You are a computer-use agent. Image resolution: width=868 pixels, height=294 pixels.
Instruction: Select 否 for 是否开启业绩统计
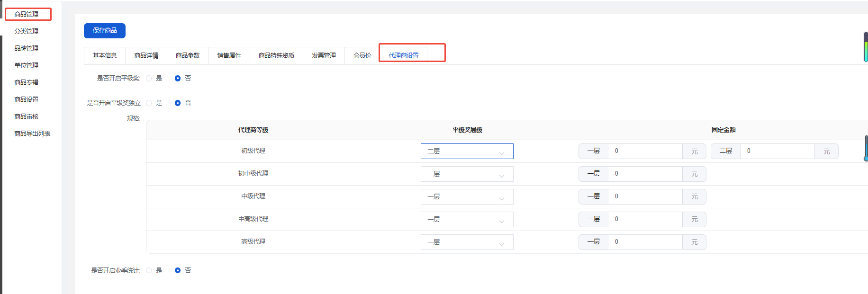(178, 270)
